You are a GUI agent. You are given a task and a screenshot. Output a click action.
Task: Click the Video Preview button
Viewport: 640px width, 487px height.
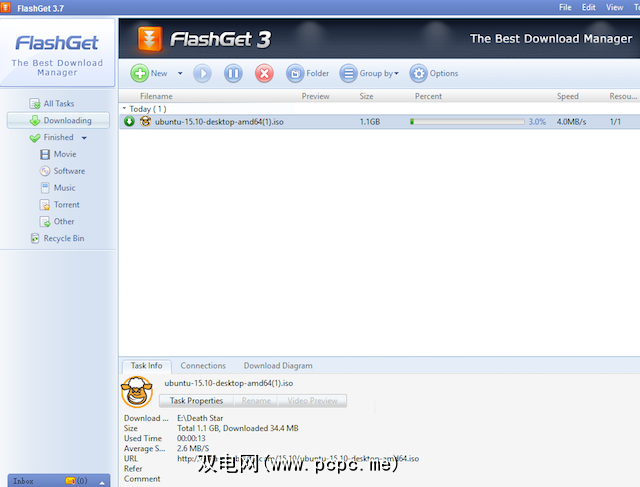coord(312,401)
